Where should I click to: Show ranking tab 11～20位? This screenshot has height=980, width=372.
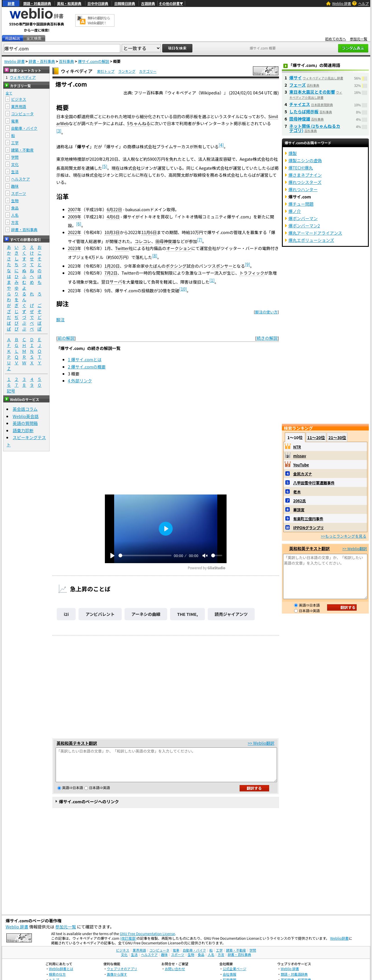click(x=316, y=437)
